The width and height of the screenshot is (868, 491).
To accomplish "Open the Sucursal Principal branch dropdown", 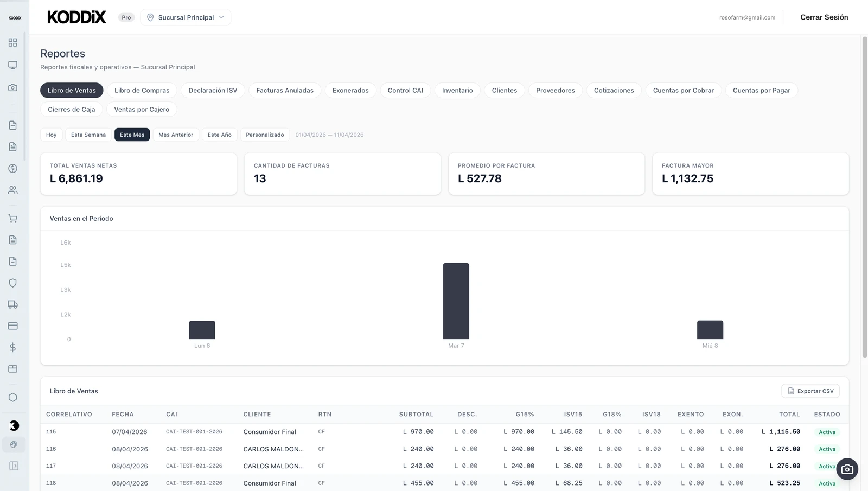I will pos(186,17).
